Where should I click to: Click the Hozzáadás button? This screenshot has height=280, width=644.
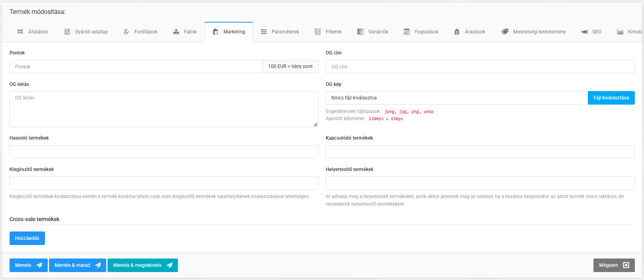pos(27,238)
